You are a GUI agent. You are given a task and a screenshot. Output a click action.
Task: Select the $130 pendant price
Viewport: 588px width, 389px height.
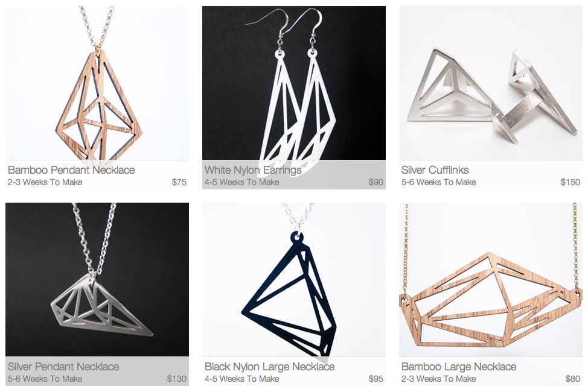tap(177, 379)
